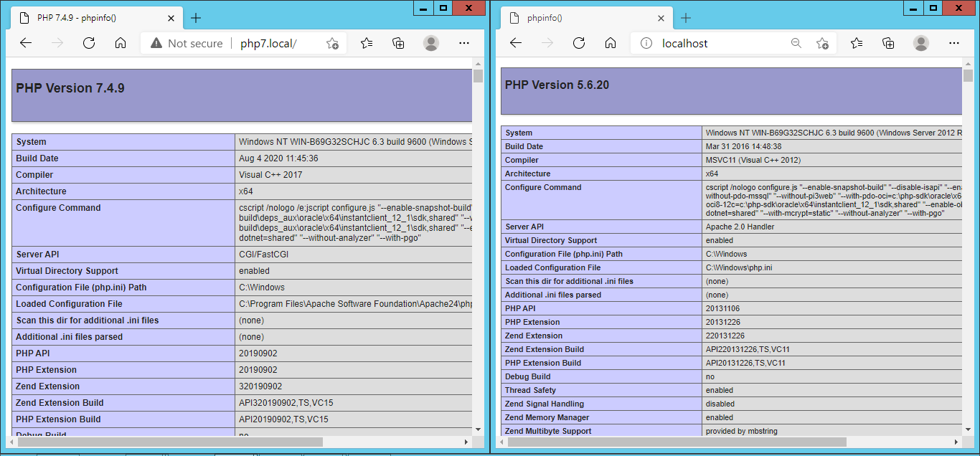Click scroll down arrow in php7.local page
Screen dimensions: 980x456
tap(479, 429)
